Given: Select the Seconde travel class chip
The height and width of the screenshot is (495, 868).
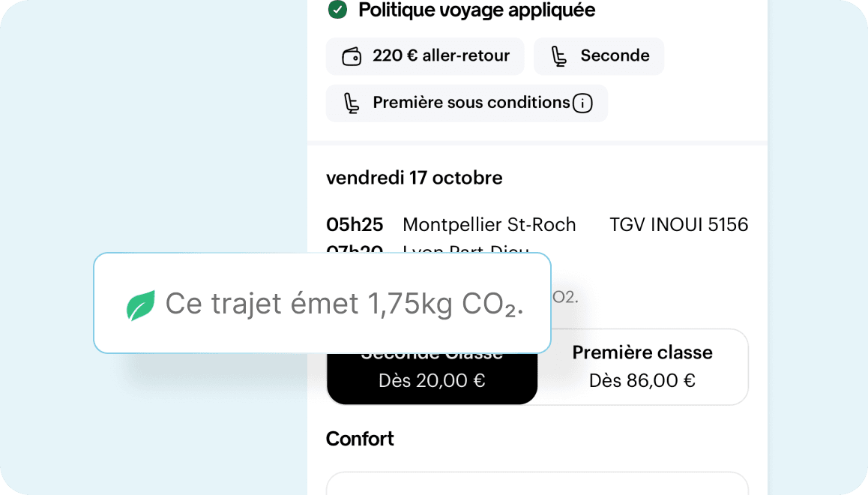Looking at the screenshot, I should tap(599, 55).
